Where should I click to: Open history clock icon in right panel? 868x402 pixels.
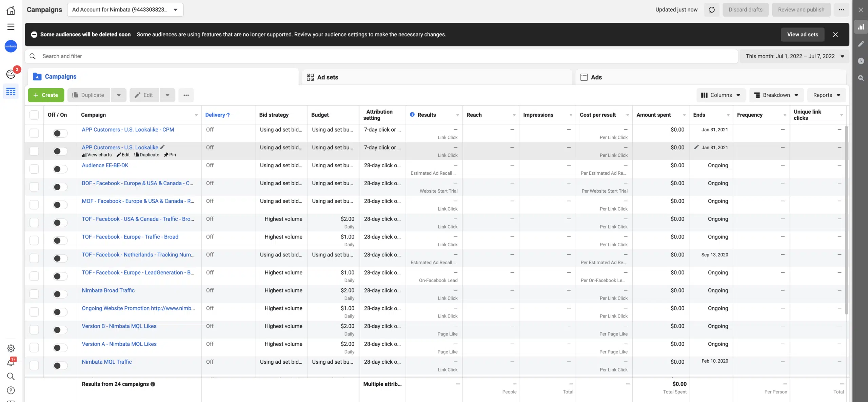coord(861,61)
